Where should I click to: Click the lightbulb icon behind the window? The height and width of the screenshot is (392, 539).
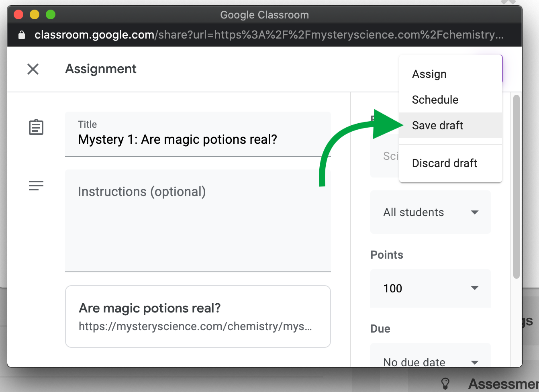(445, 383)
